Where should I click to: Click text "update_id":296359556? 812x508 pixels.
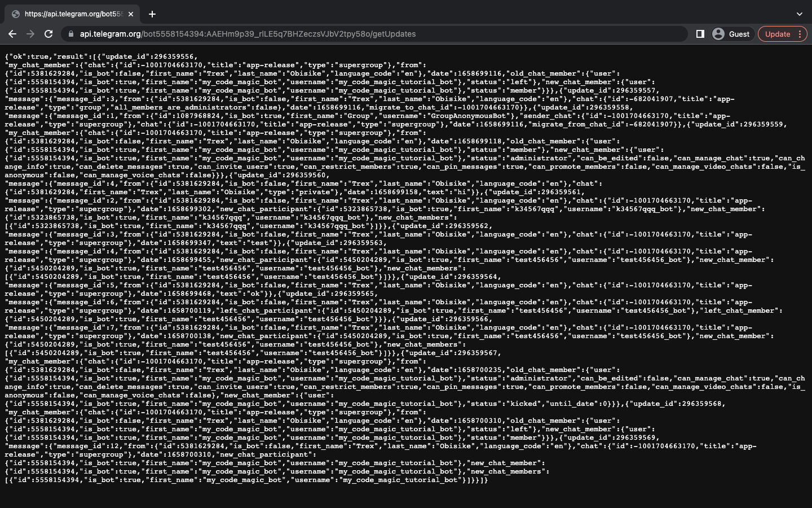click(x=149, y=57)
